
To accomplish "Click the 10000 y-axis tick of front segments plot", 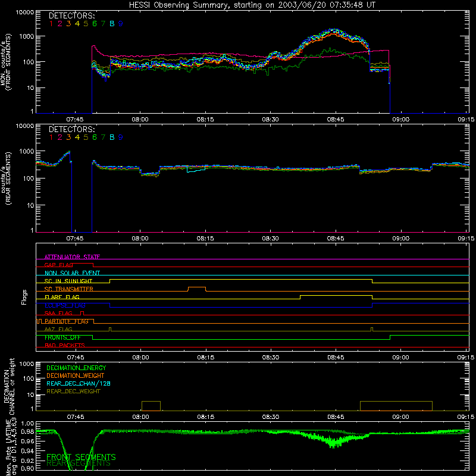I will tap(25, 12).
